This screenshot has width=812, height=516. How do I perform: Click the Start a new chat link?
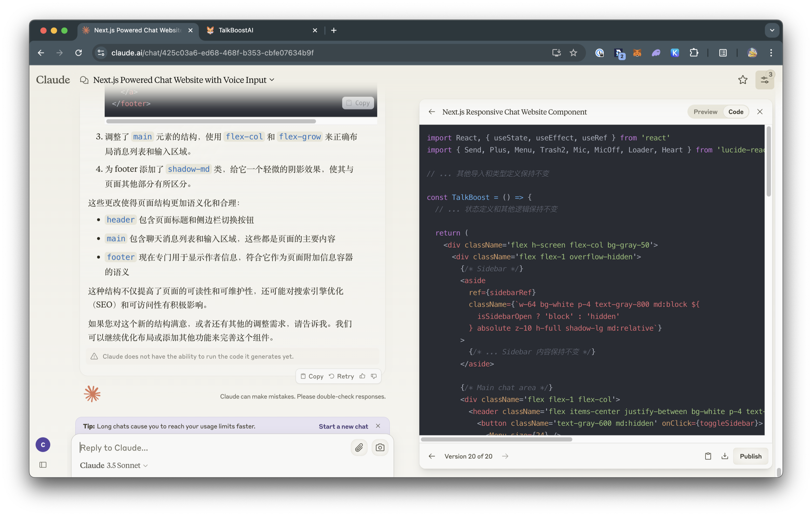pos(343,426)
